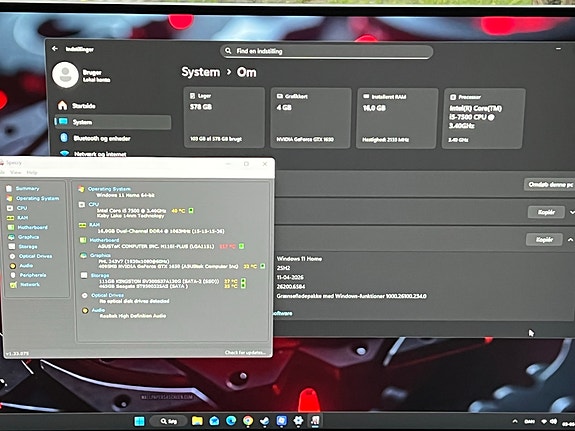575x431 pixels.
Task: Click the back arrow in Settings window
Action: (55, 48)
